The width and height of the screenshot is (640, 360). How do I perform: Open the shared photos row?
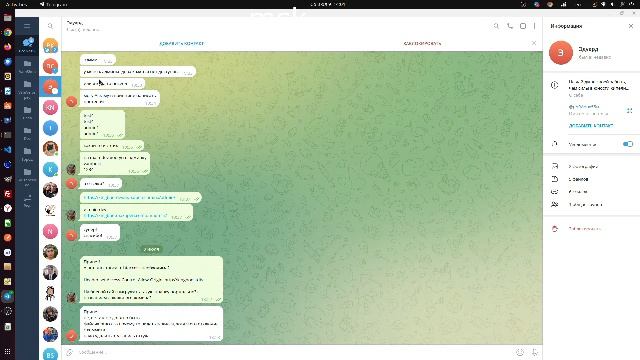coord(591,166)
